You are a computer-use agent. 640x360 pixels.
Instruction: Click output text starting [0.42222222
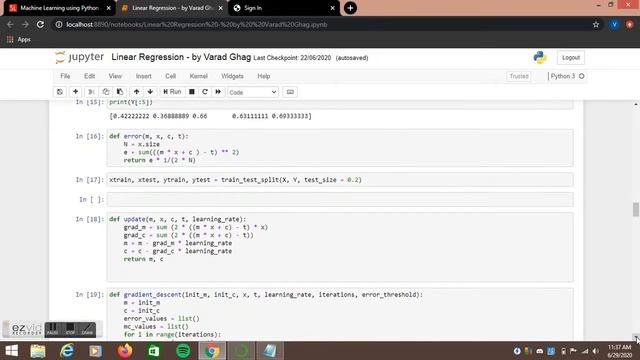[210, 116]
